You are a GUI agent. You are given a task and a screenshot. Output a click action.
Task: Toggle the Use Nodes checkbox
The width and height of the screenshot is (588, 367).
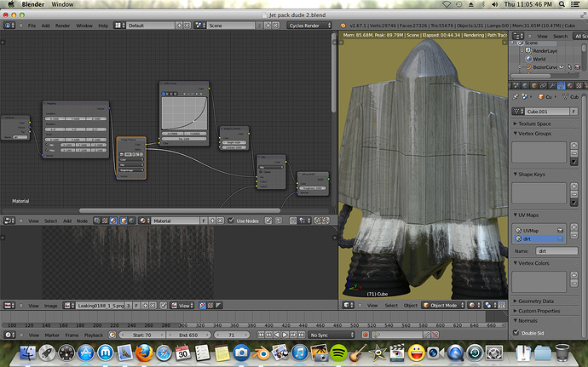coord(231,221)
